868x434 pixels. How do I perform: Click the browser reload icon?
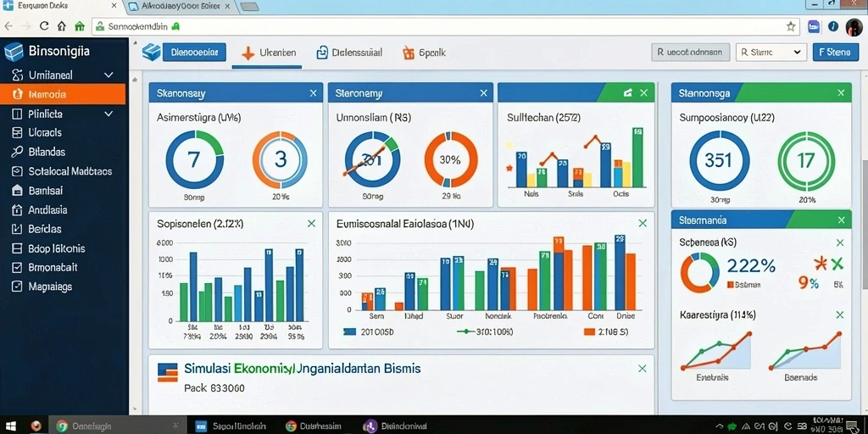44,26
